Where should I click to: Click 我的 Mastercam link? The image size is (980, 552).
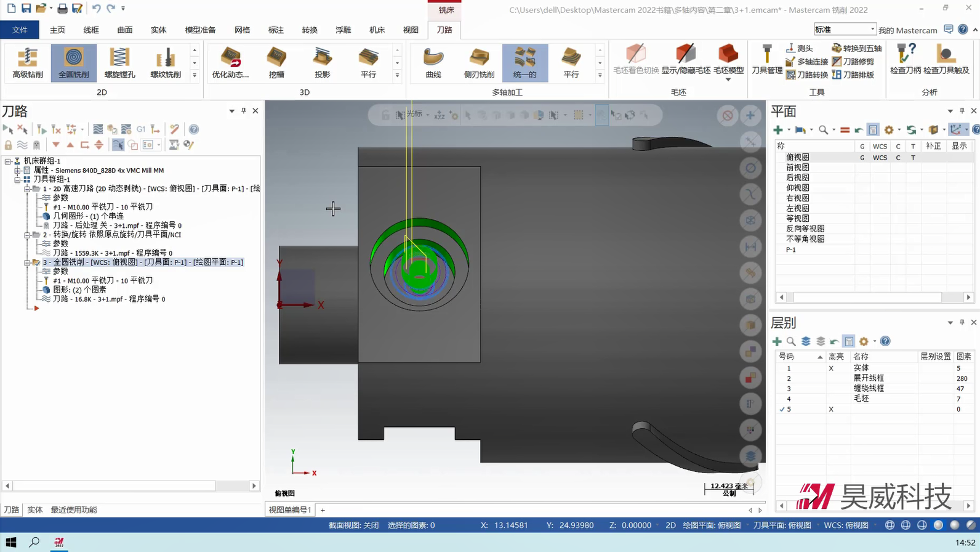coord(907,30)
